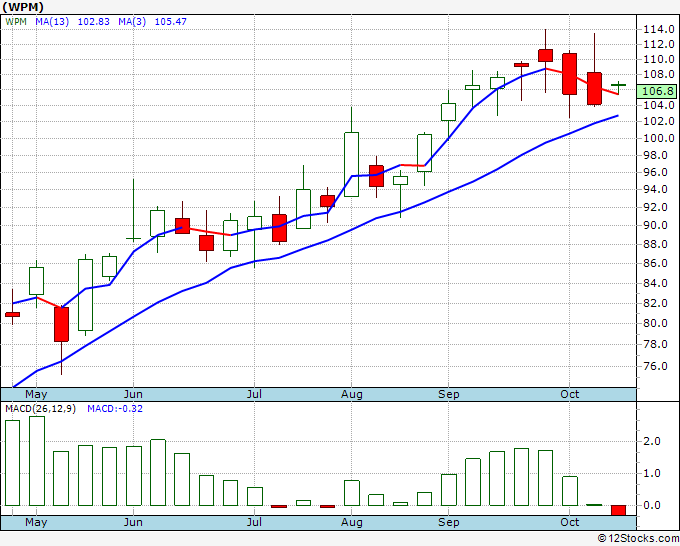Click the tallest MACD bar in May
The image size is (680, 546).
[x=37, y=461]
